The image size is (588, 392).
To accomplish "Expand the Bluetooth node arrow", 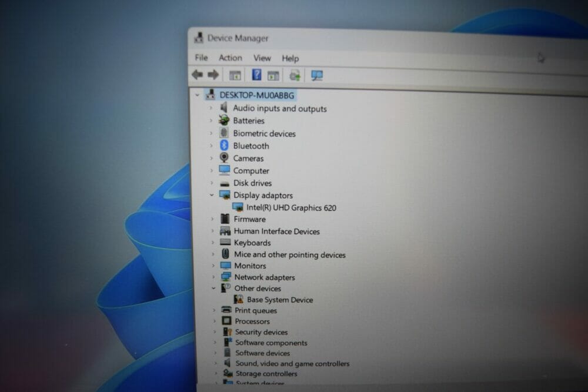I will pos(212,145).
